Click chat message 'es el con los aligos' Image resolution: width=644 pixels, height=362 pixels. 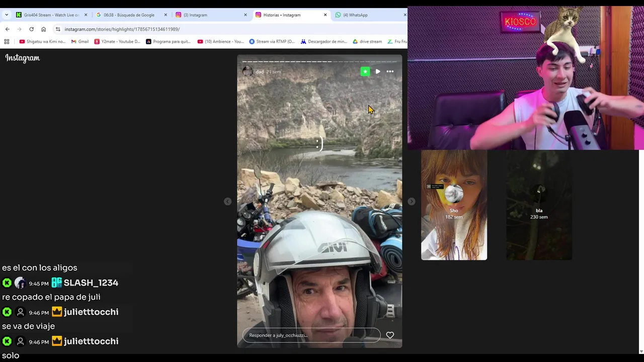tap(40, 268)
